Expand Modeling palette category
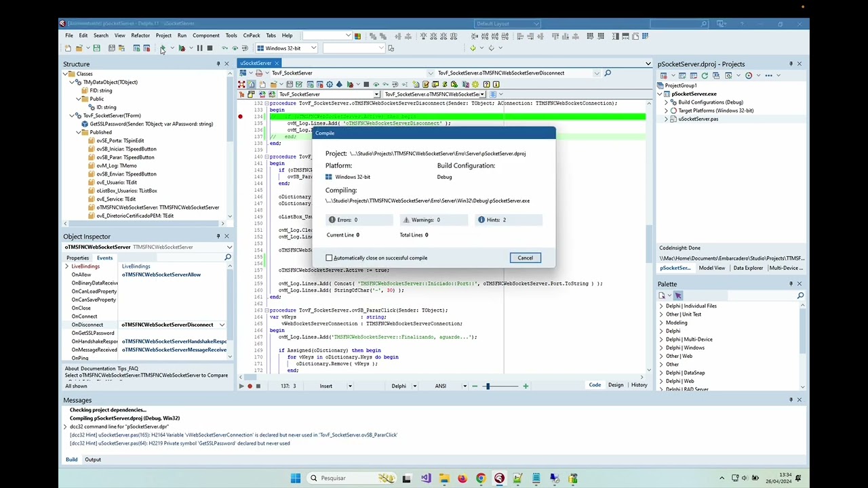 tap(661, 323)
